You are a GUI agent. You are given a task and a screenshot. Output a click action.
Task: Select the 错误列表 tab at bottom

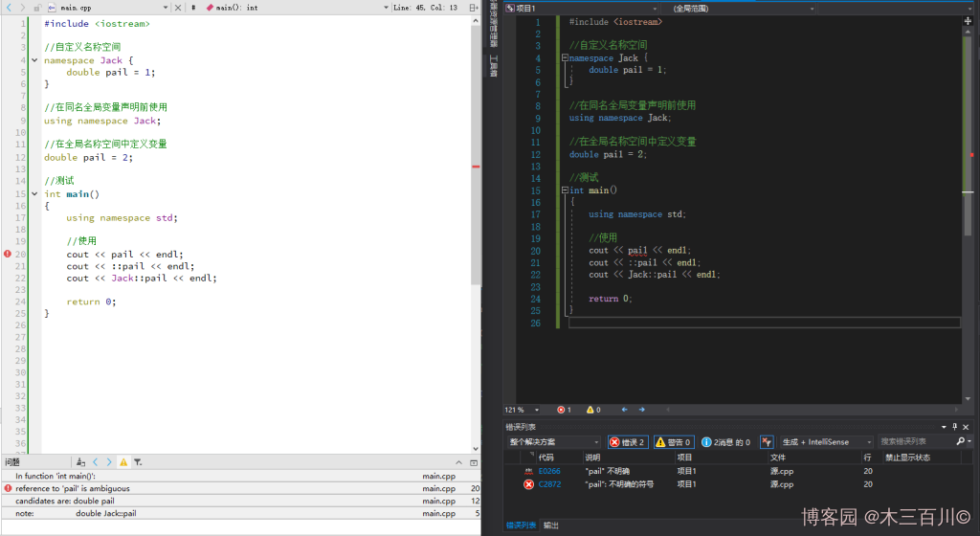521,525
